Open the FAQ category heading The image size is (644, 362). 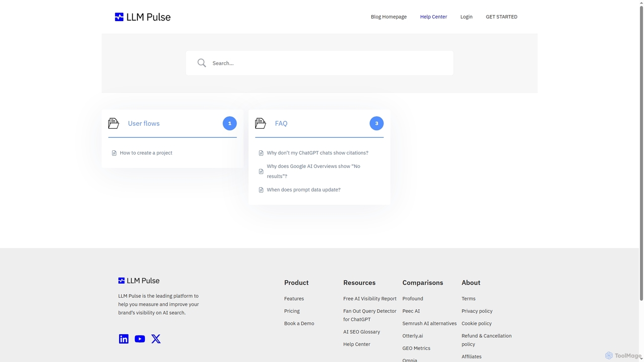[x=281, y=123]
